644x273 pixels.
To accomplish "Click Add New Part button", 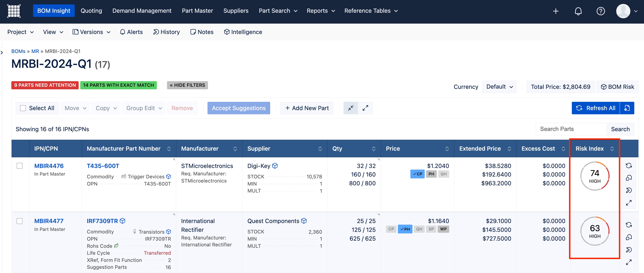I will tap(307, 108).
